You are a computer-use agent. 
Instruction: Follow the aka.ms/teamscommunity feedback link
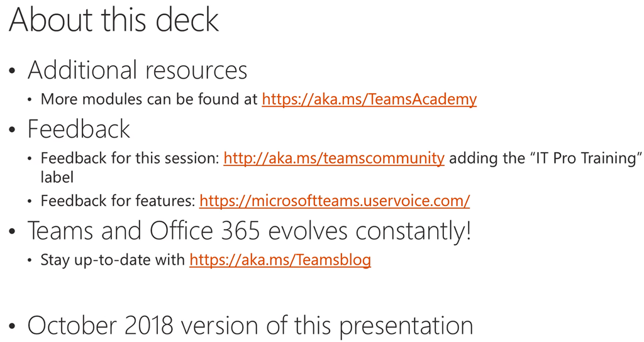point(334,158)
